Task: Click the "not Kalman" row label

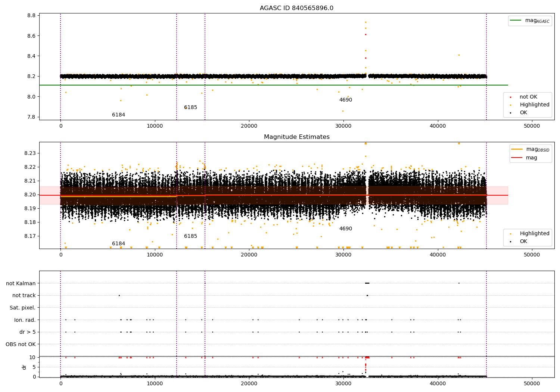Action: click(21, 283)
